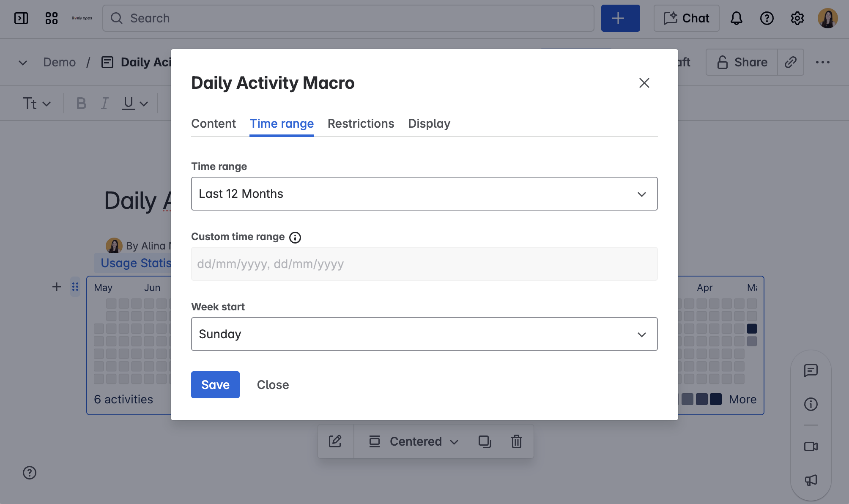This screenshot has height=504, width=849.
Task: Open the feedback megaphone icon
Action: point(811,481)
